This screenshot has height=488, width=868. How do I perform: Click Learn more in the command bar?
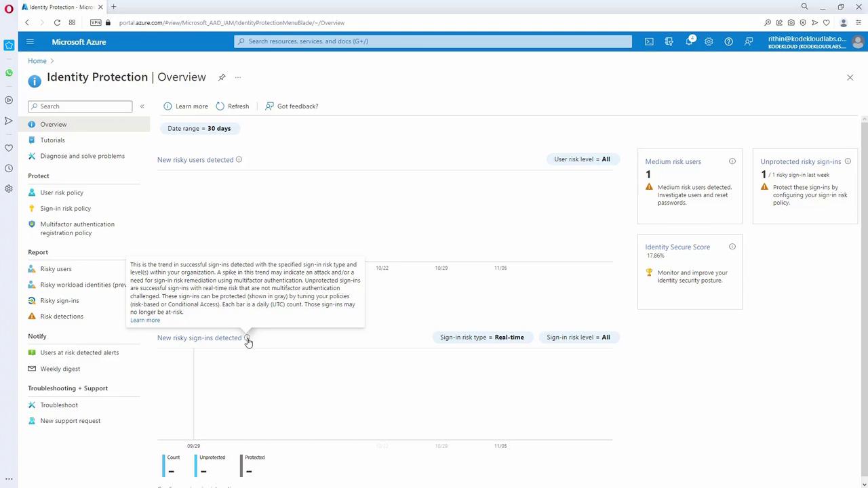[x=186, y=106]
